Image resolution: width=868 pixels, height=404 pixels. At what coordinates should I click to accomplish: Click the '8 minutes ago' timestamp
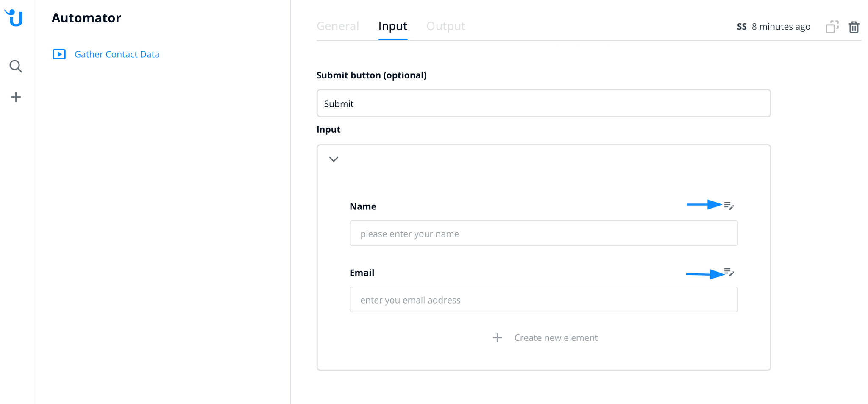781,27
